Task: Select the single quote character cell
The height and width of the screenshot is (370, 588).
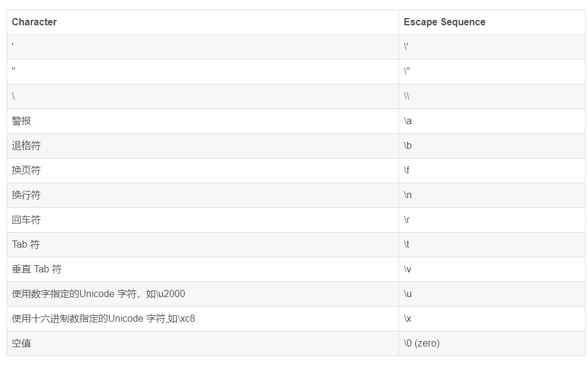Action: click(x=202, y=47)
